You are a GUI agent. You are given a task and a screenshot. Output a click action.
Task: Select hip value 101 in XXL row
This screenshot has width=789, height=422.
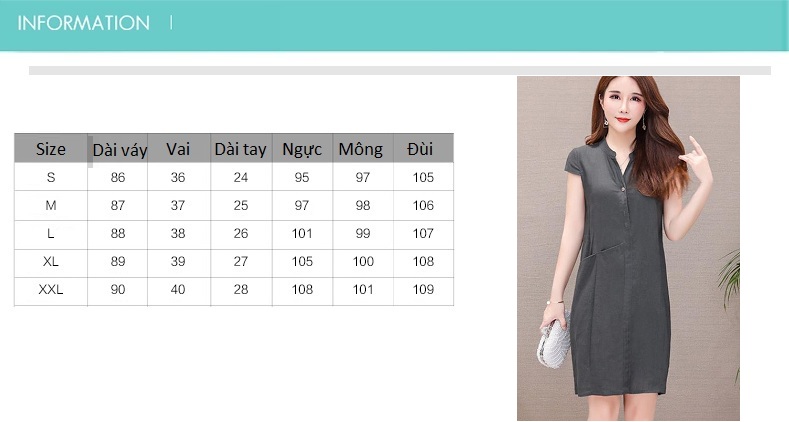363,289
